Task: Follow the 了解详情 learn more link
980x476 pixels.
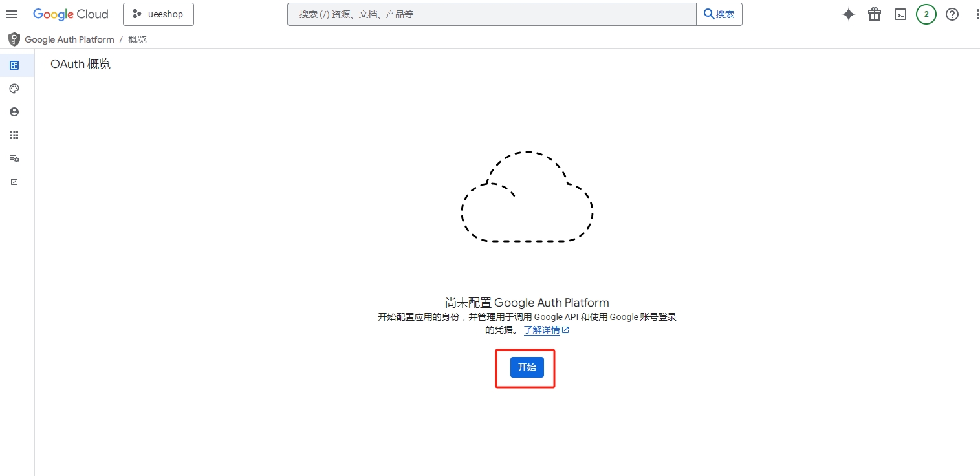Action: (x=542, y=330)
